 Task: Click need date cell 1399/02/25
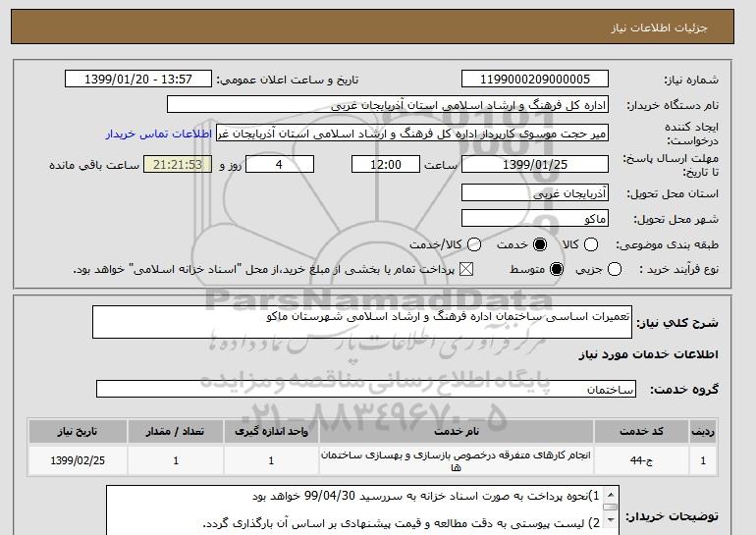click(78, 460)
